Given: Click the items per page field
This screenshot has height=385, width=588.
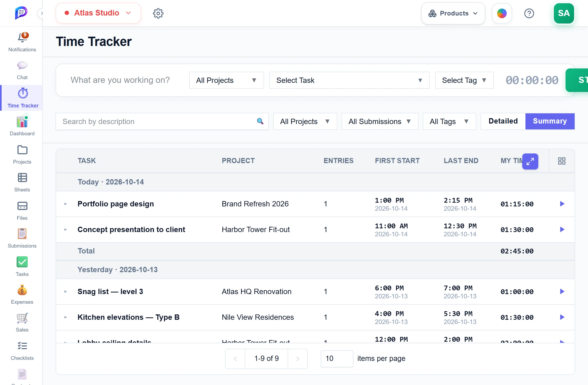Looking at the screenshot, I should [x=337, y=359].
